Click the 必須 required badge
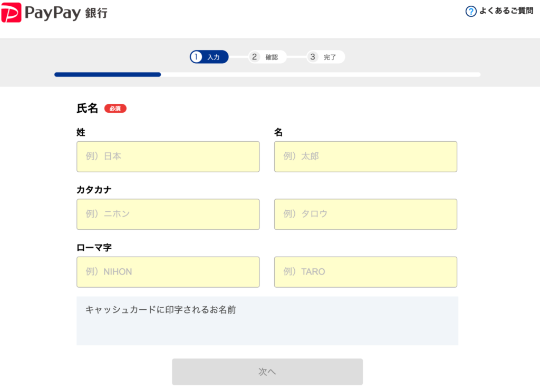 point(115,109)
